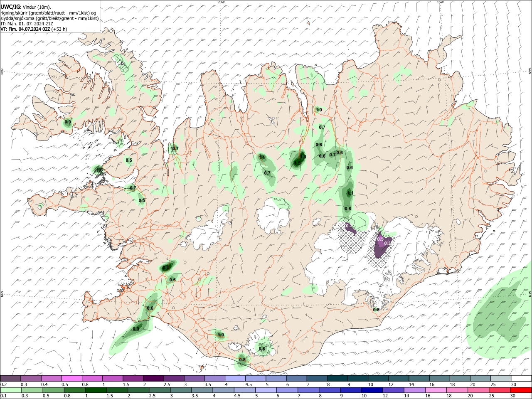The image size is (532, 399).
Task: Pick the pure red 30 swatch in lower legend
Action: pos(520,390)
